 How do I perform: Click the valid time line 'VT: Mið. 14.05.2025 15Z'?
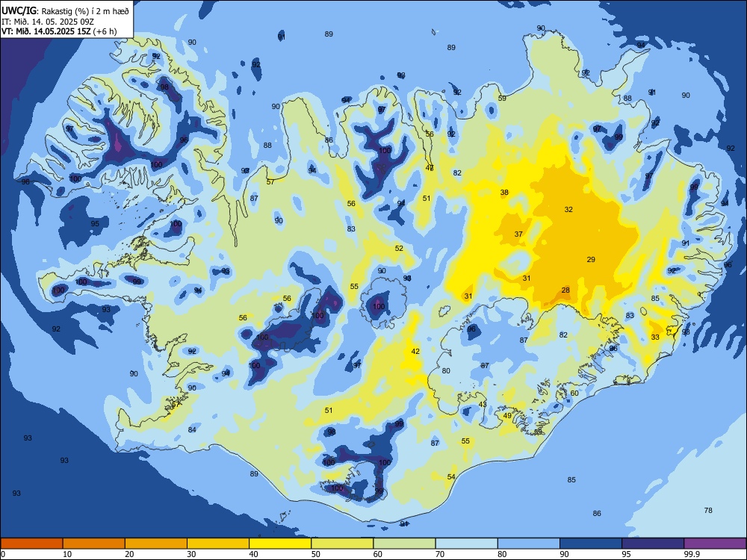47,31
